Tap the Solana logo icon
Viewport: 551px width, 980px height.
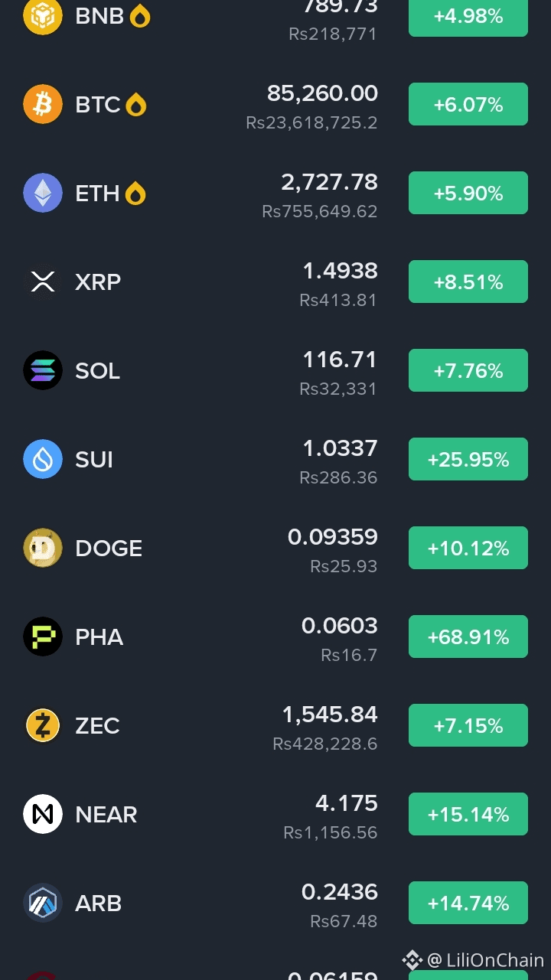(43, 370)
